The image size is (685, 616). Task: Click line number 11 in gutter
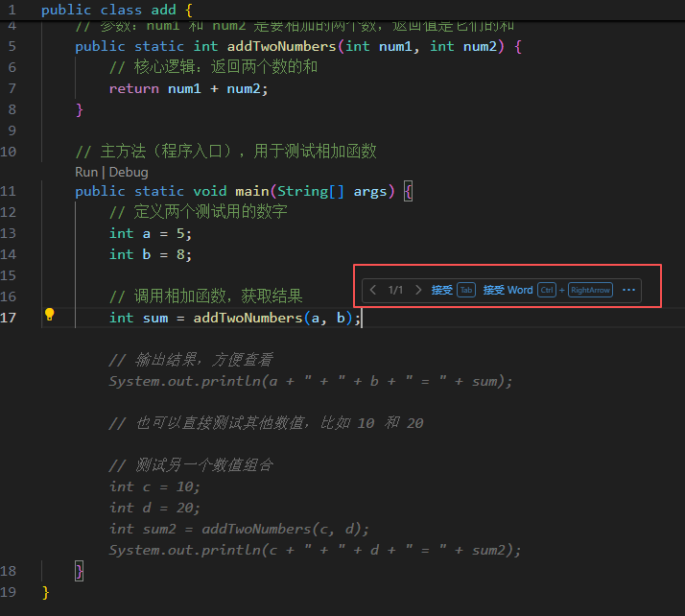coord(10,191)
